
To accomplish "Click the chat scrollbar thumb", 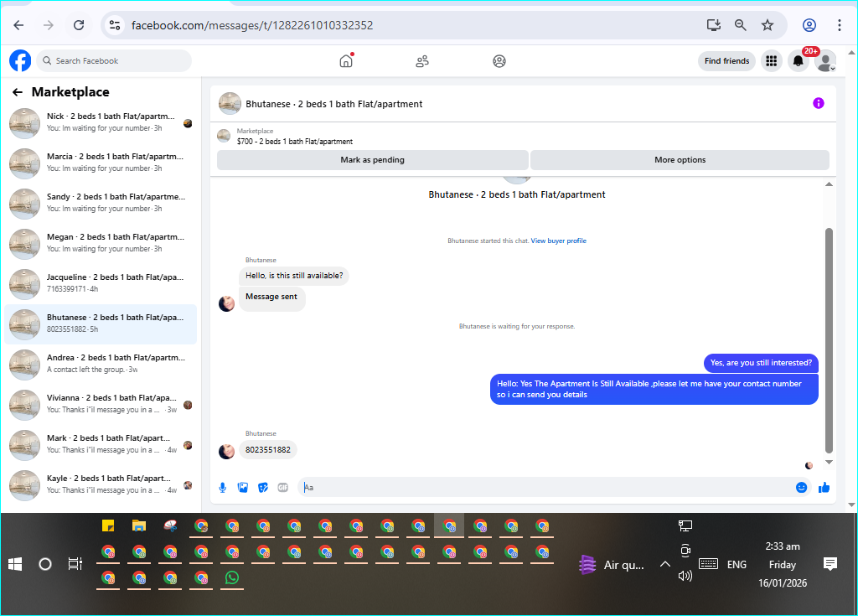I will point(829,340).
